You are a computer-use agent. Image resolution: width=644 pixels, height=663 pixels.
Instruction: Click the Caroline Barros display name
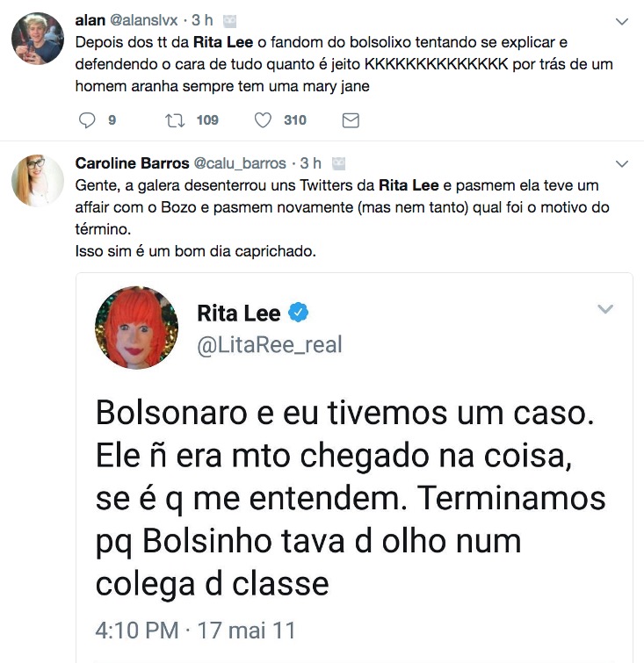coord(132,163)
